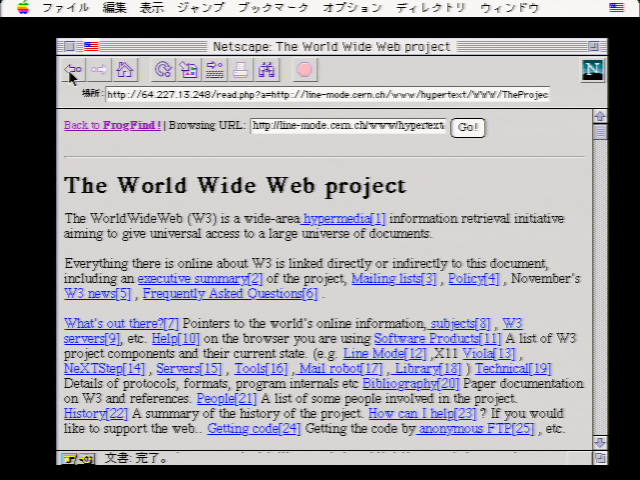
Task: Open the ディレクトリ menu
Action: click(431, 8)
